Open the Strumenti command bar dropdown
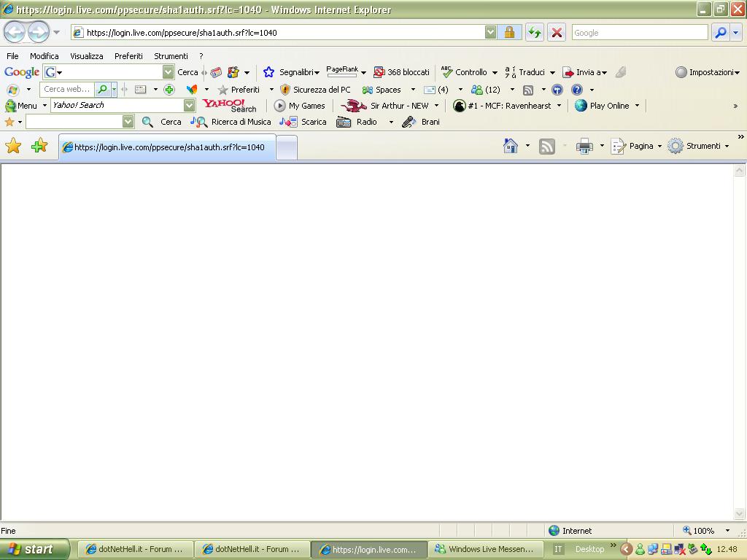Viewport: 747px width, 560px height. point(698,146)
